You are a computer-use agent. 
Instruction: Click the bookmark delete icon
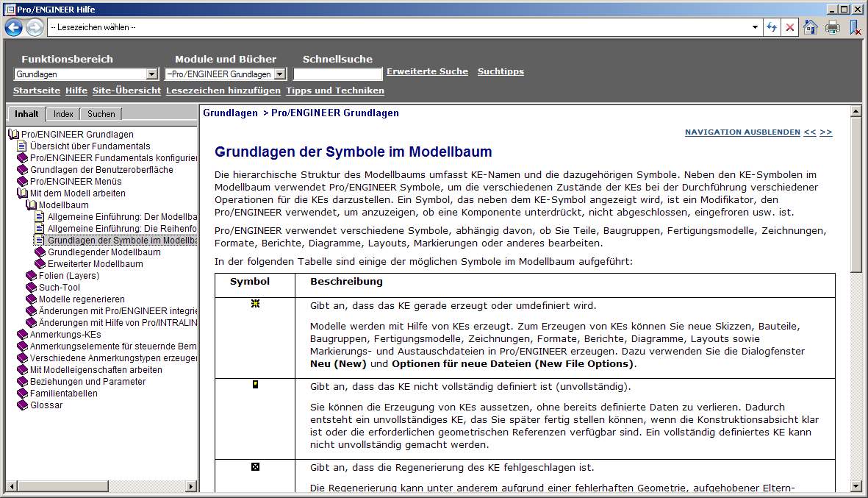(x=856, y=27)
